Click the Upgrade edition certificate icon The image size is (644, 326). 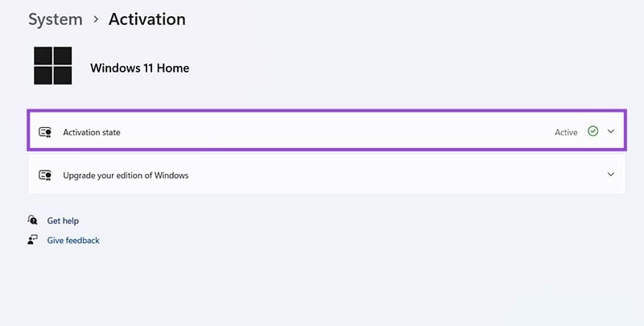coord(46,175)
